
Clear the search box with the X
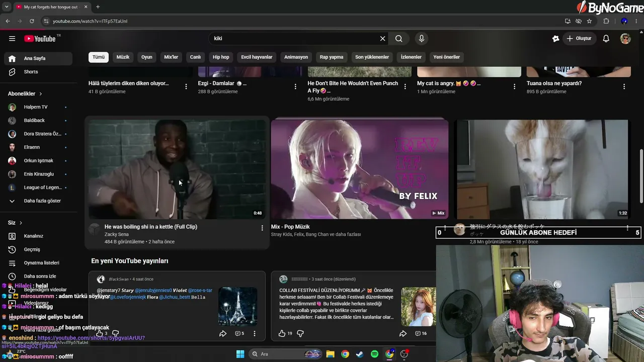382,38
